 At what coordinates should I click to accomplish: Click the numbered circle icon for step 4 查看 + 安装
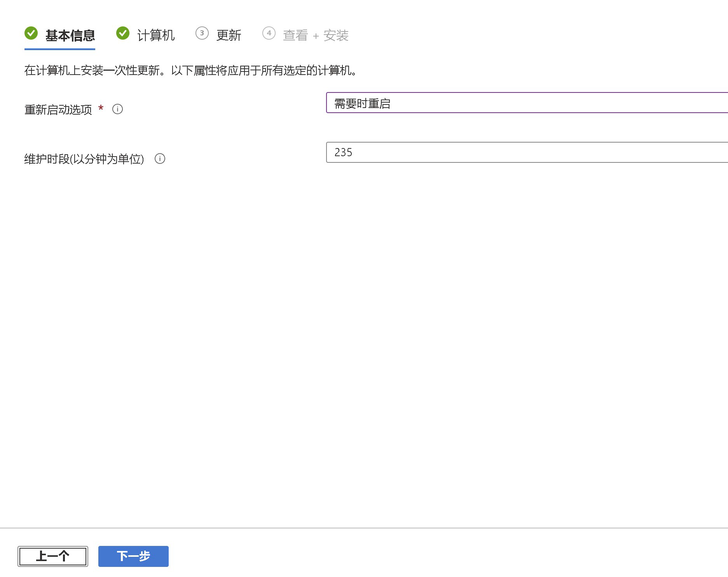click(x=269, y=33)
